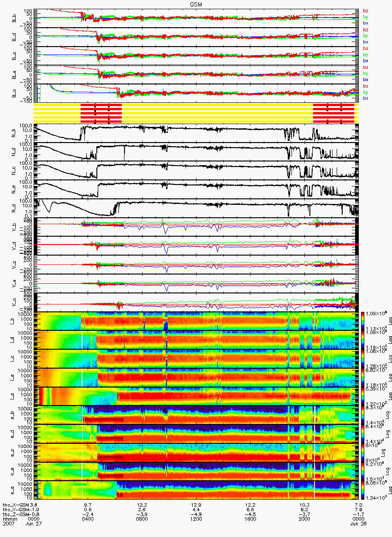392x537 pixels.
Task: Select the B_e axis label
Action: [14, 75]
